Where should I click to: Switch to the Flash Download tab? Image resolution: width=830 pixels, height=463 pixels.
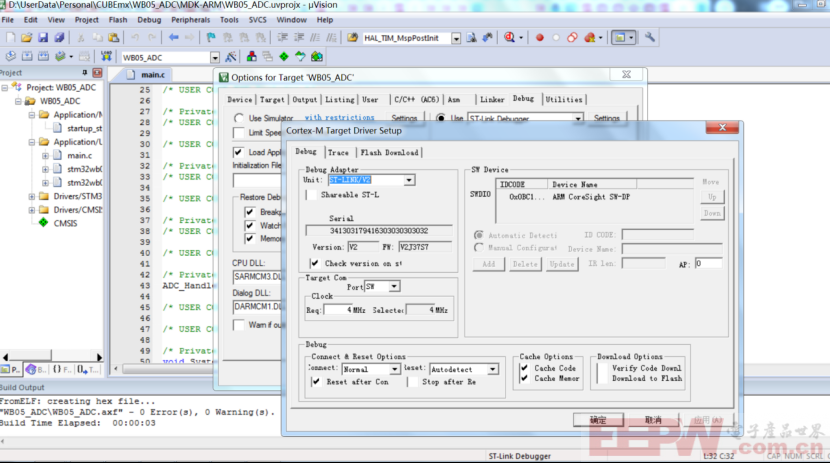coord(389,152)
